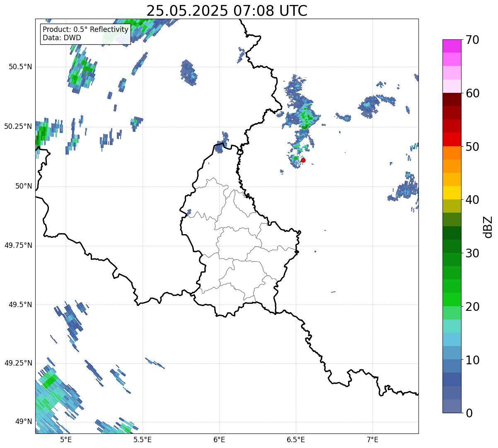Click the 70 tick label on colorbar

coord(472,40)
